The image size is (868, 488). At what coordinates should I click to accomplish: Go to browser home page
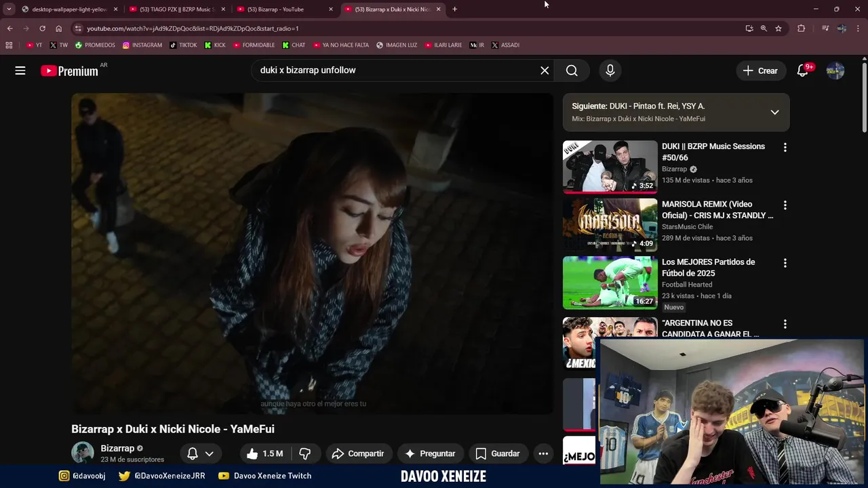tap(58, 28)
